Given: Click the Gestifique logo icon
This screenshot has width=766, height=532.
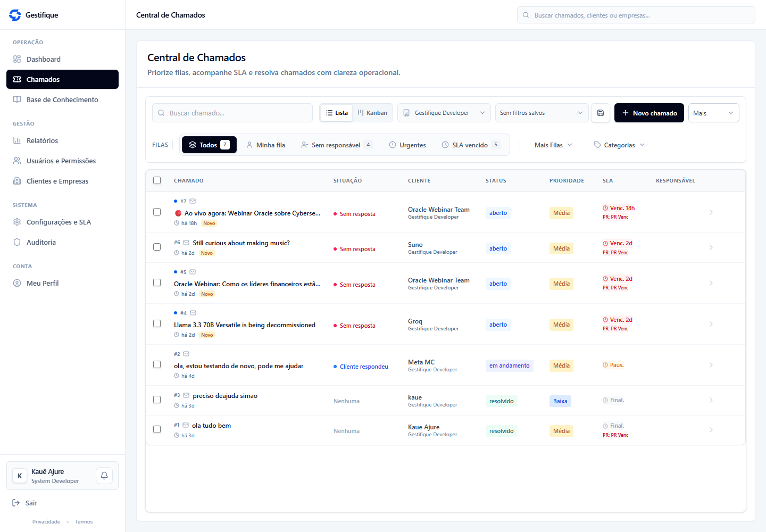Looking at the screenshot, I should pos(15,15).
